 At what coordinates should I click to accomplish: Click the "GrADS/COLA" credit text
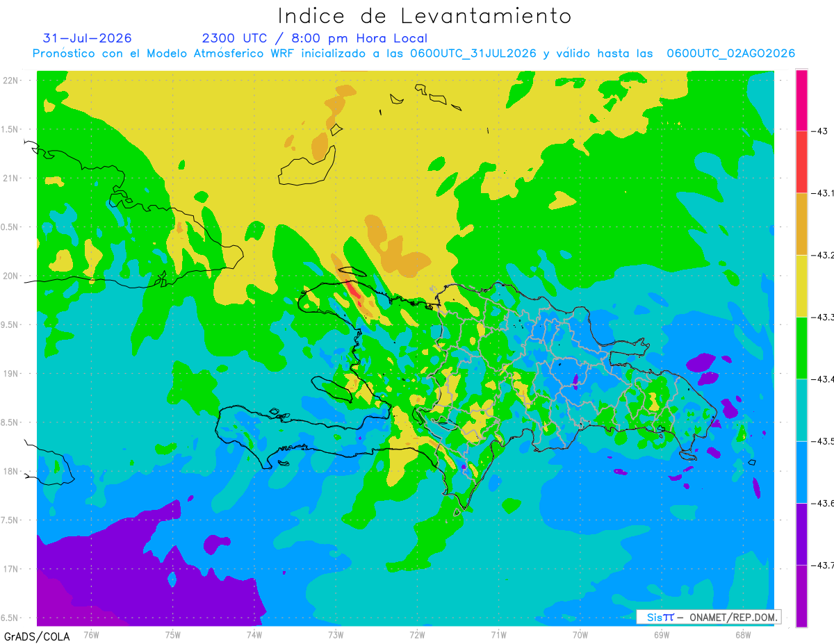(37, 636)
